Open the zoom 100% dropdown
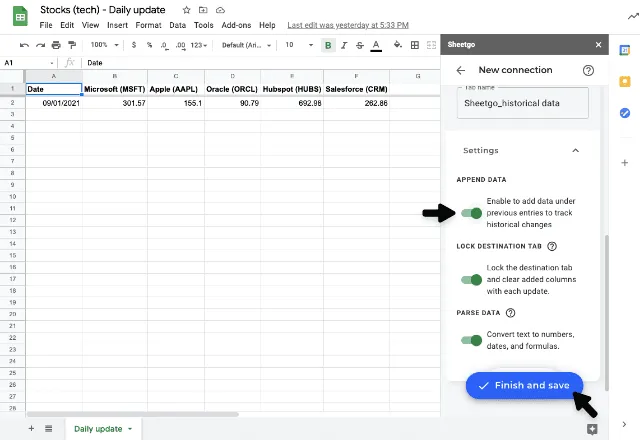Screen dimensions: 640x440 pos(104,45)
